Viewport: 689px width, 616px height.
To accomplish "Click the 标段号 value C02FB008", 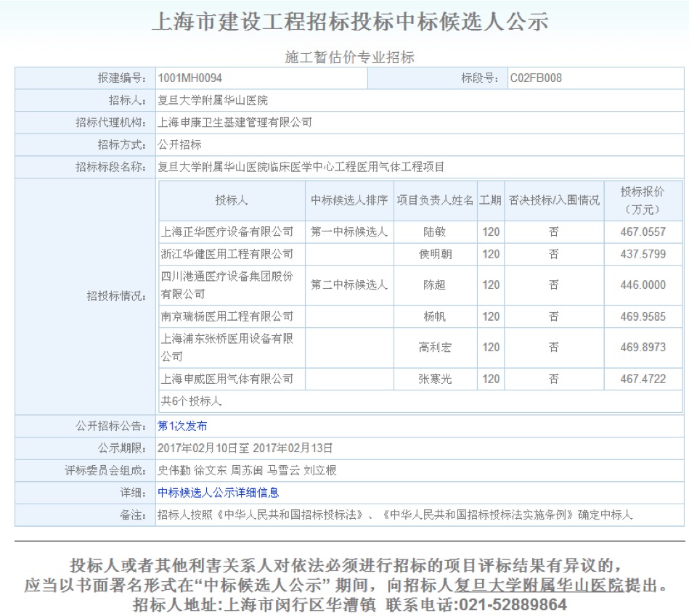I will click(x=536, y=78).
